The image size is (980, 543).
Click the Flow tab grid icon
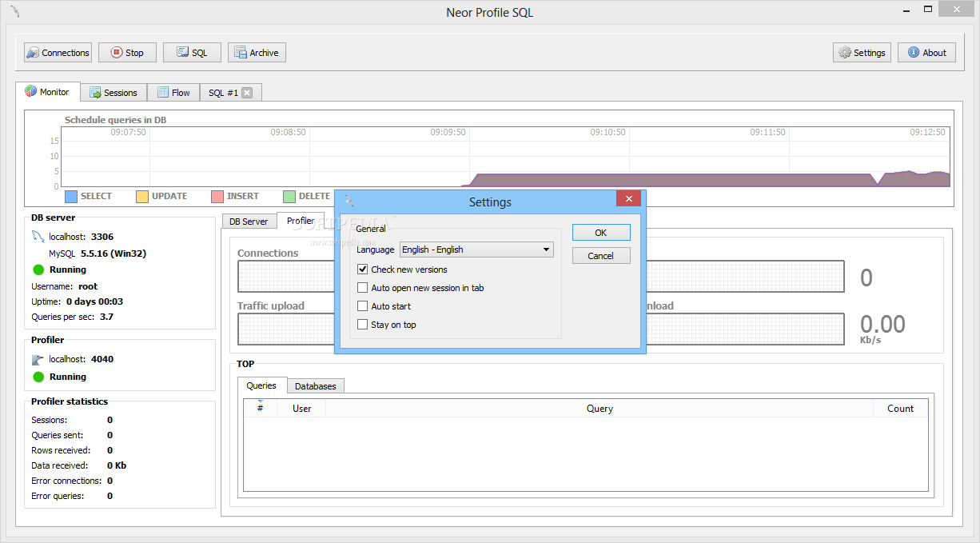click(162, 93)
